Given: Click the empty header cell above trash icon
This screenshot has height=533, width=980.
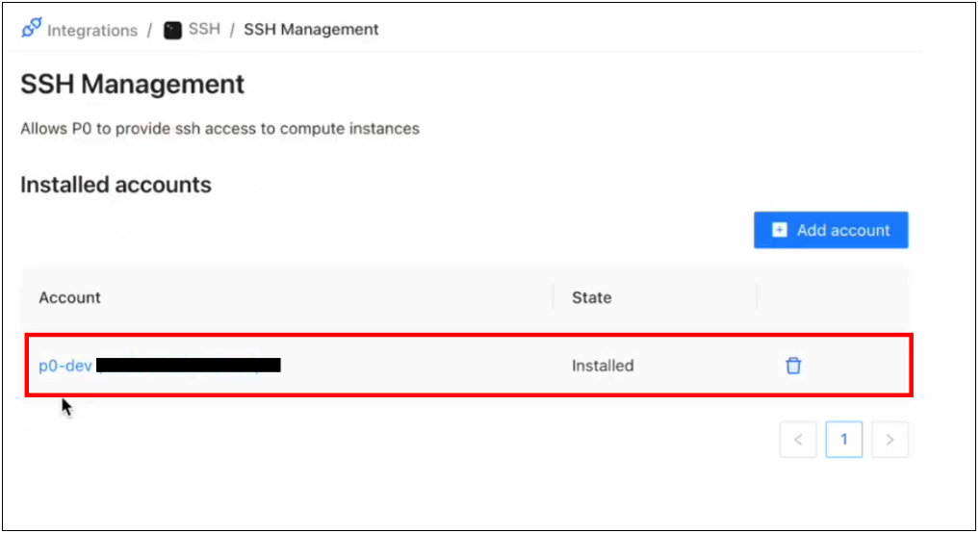Looking at the screenshot, I should point(833,297).
